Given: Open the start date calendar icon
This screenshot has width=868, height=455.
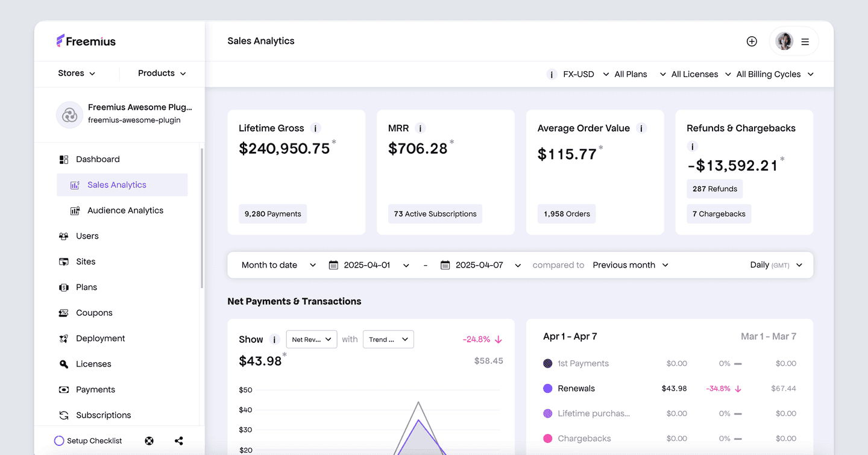Looking at the screenshot, I should [333, 265].
